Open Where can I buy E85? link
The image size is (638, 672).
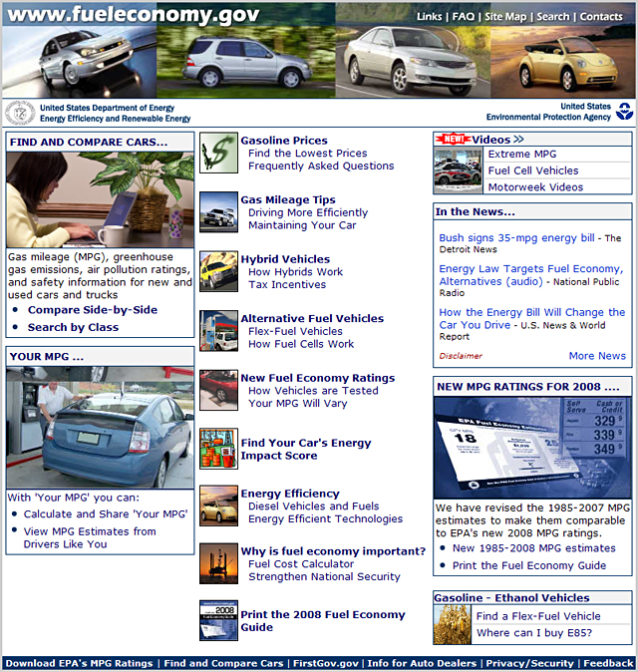[x=534, y=633]
